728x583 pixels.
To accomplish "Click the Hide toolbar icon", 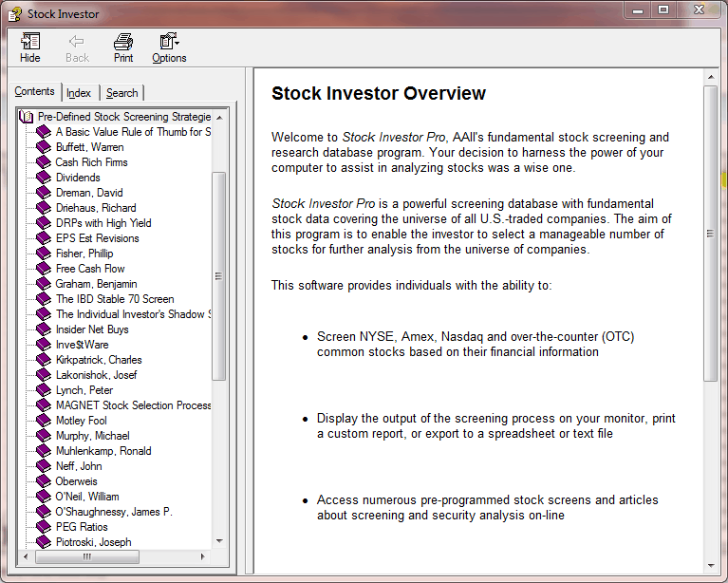I will pyautogui.click(x=30, y=42).
